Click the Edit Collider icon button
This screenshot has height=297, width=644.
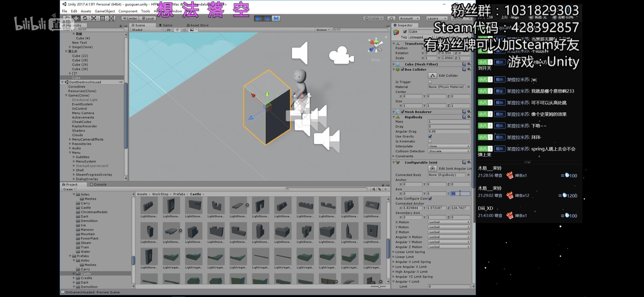pyautogui.click(x=432, y=76)
